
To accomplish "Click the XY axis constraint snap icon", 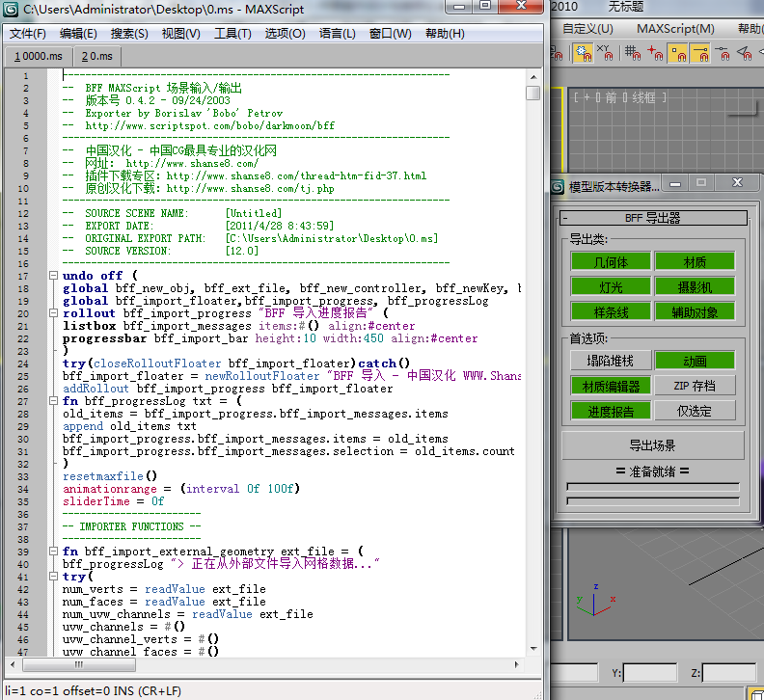I will pos(604,52).
